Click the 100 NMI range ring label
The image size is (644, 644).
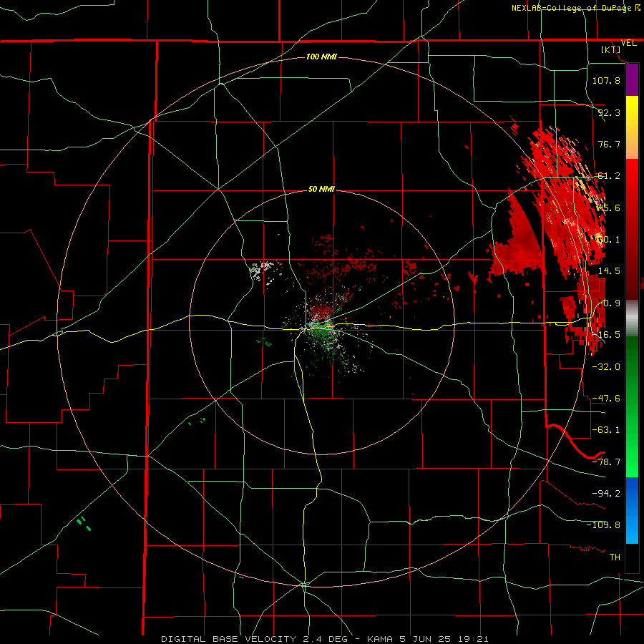321,57
